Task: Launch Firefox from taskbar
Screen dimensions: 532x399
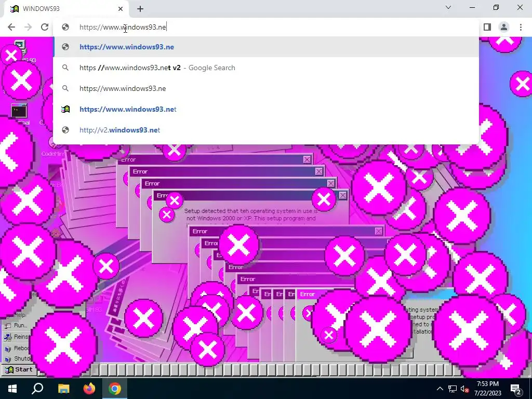Action: click(x=89, y=389)
